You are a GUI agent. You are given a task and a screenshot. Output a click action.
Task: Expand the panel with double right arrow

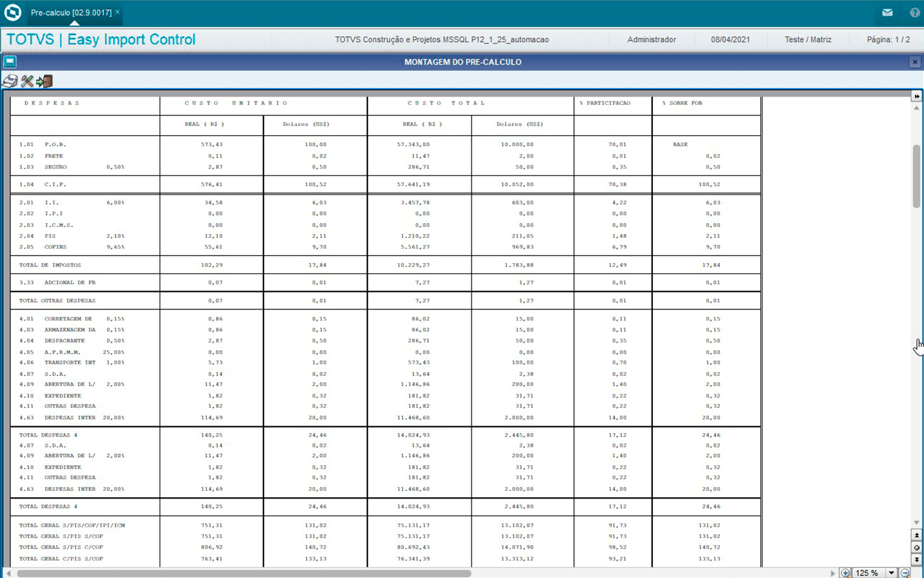917,97
